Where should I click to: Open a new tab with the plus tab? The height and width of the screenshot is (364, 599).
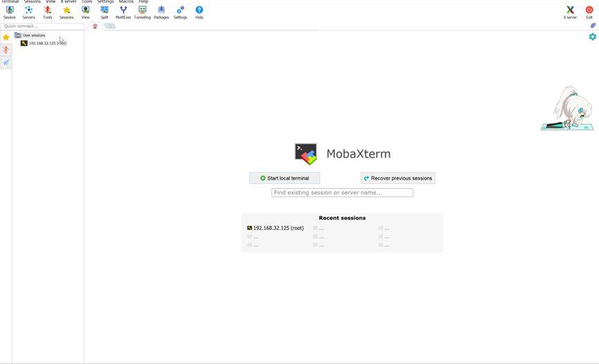point(110,26)
